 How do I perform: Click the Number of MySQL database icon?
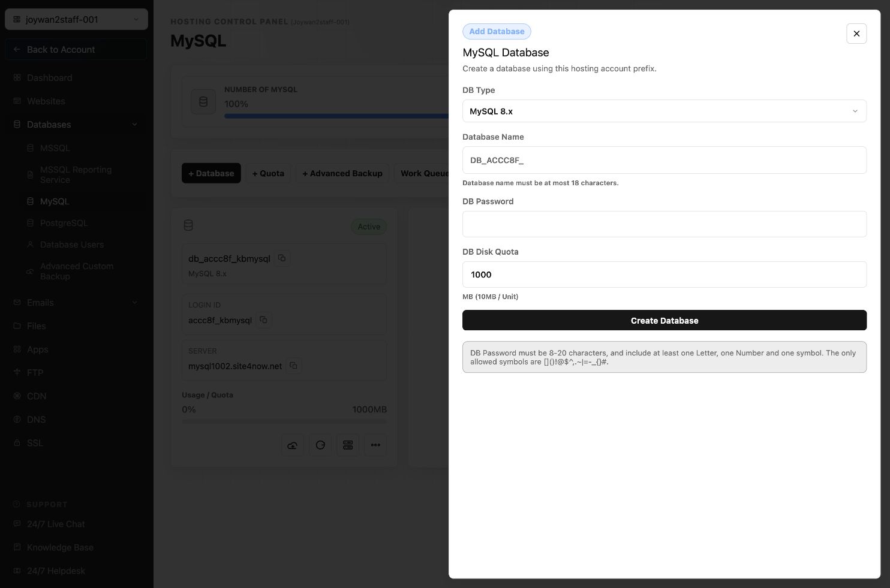[x=203, y=102]
